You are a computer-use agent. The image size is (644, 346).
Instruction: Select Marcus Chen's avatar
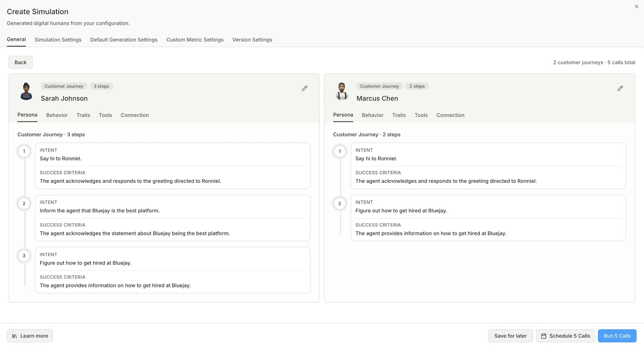[x=342, y=91]
